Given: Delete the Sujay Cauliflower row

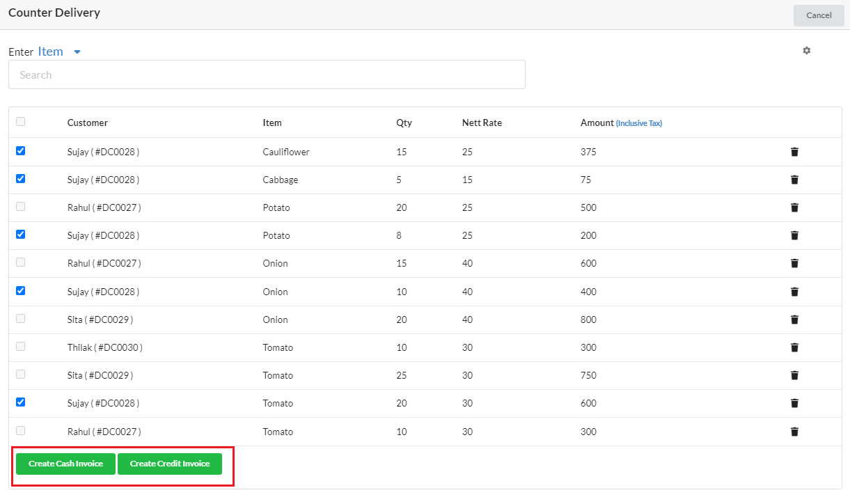Looking at the screenshot, I should coord(794,152).
